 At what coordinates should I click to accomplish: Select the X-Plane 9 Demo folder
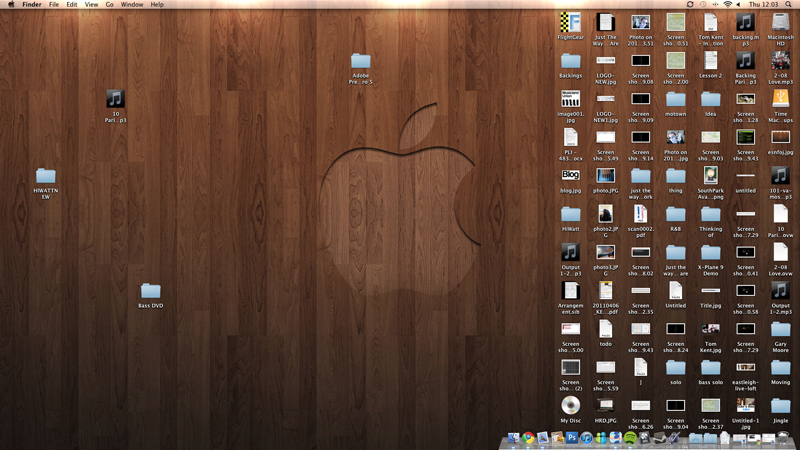[711, 253]
